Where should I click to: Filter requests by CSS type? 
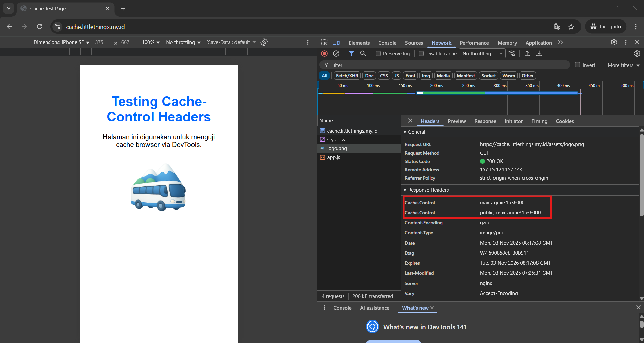click(x=384, y=76)
